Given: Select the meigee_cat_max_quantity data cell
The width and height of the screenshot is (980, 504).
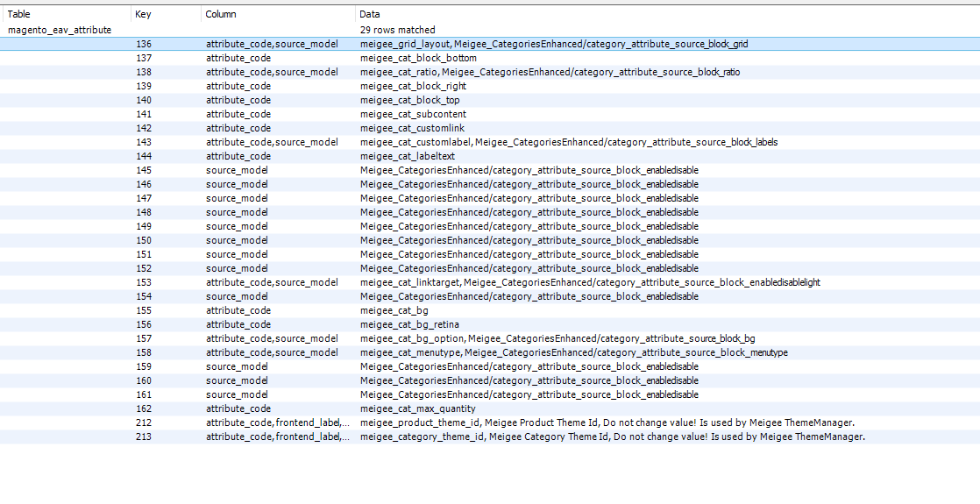Looking at the screenshot, I should point(417,408).
